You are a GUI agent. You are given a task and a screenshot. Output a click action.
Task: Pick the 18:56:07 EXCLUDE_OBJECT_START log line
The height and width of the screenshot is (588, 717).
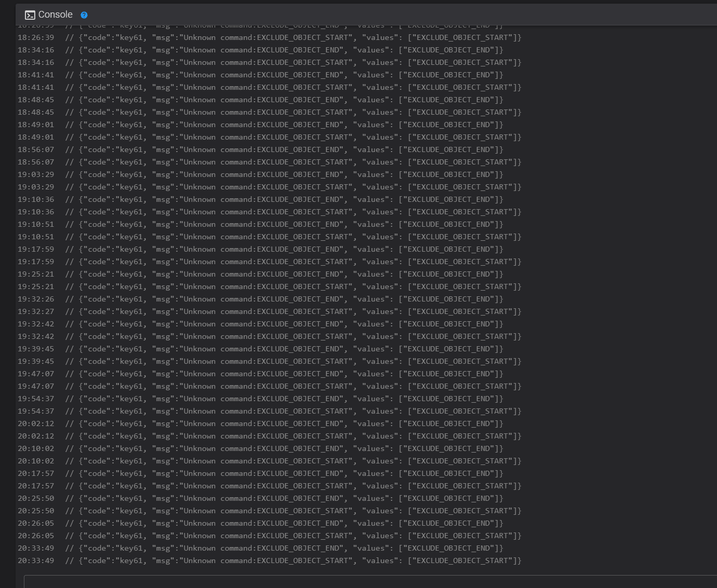pos(269,162)
